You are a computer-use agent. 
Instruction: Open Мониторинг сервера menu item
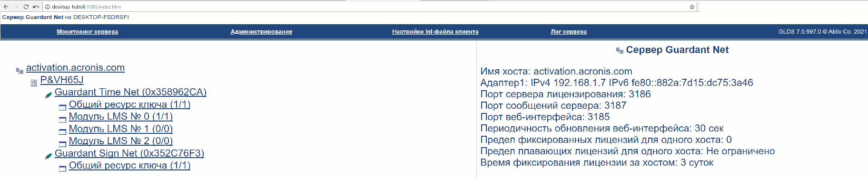tap(87, 32)
